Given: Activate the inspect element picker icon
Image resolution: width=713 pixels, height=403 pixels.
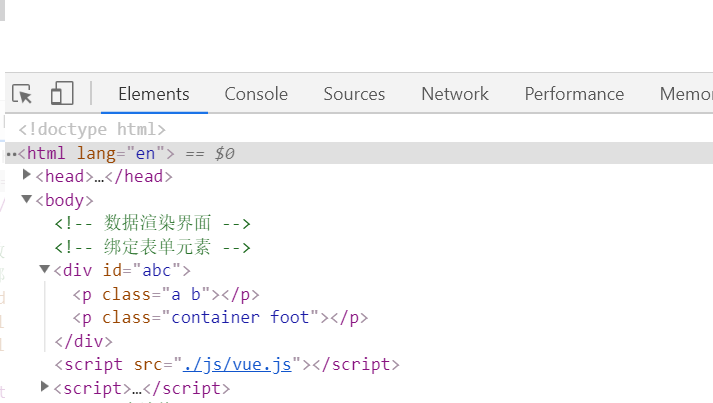Looking at the screenshot, I should (22, 94).
